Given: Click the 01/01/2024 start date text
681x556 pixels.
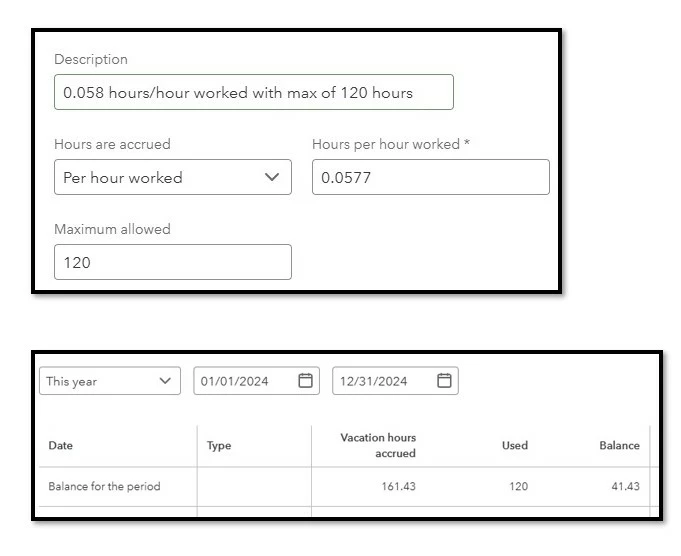Looking at the screenshot, I should 235,381.
